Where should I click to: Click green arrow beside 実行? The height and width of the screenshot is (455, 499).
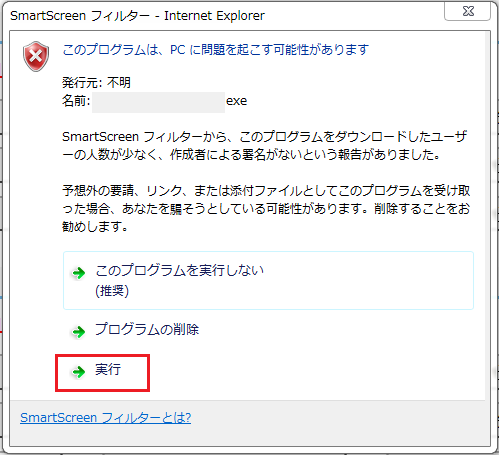[79, 372]
